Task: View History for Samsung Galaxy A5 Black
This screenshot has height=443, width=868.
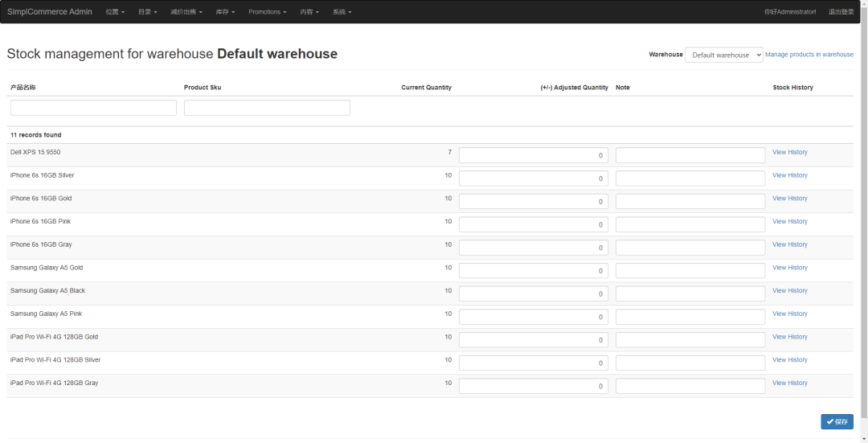Action: point(790,291)
